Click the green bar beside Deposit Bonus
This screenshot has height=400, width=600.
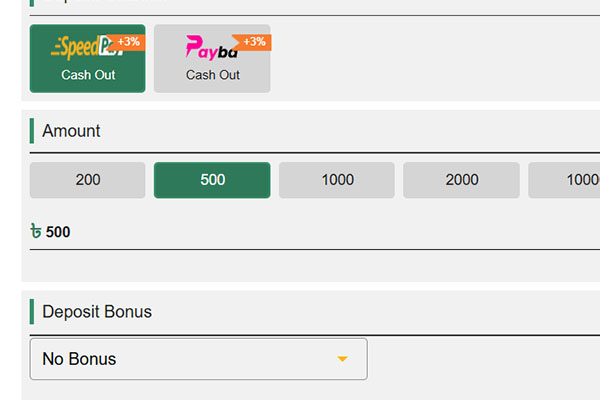pos(32,311)
